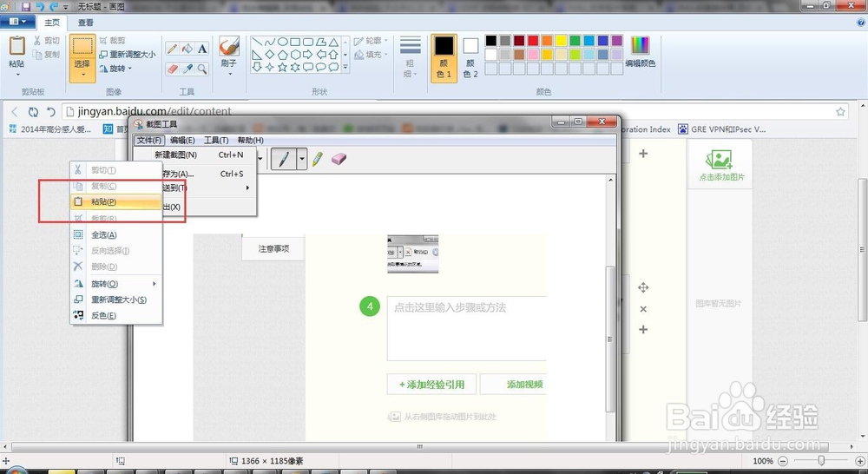Expand the shapes gallery more arrow

point(345,68)
